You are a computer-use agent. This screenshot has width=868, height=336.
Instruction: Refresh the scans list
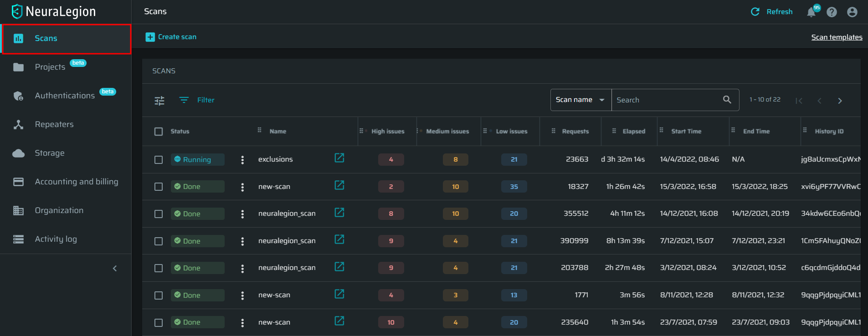tap(772, 12)
